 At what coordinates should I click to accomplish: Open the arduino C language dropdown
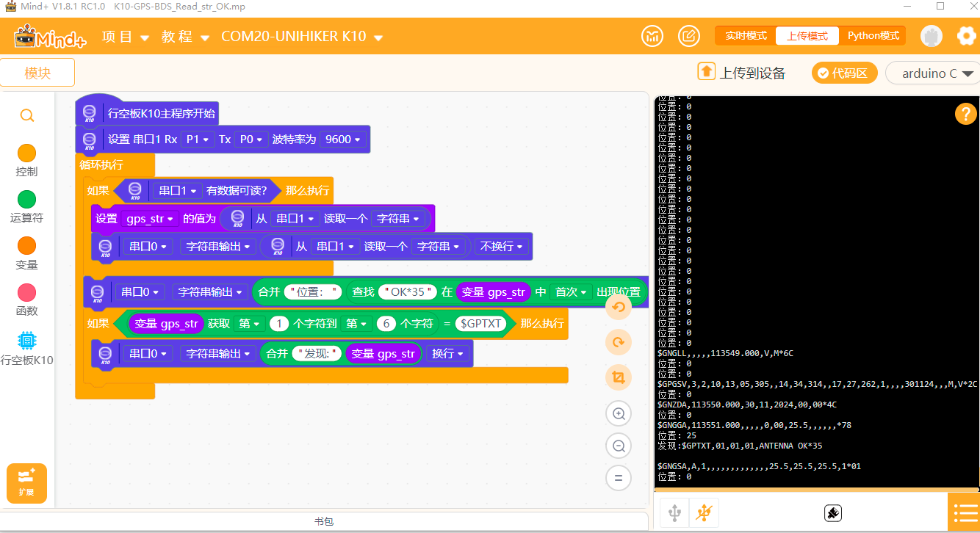coord(933,73)
